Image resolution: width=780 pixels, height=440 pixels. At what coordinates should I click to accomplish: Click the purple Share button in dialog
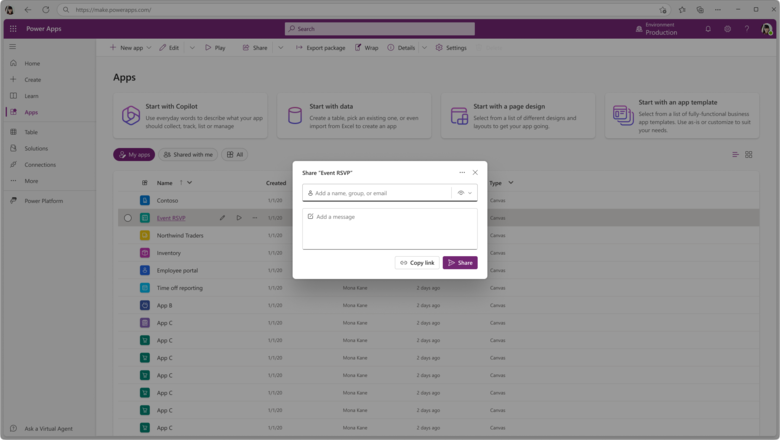tap(460, 263)
